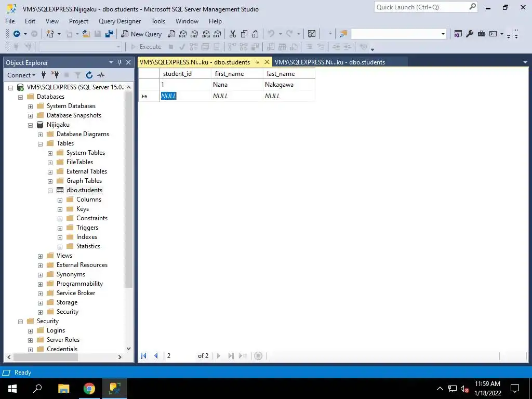Expand the Logins folder
Image resolution: width=532 pixels, height=399 pixels.
pyautogui.click(x=30, y=331)
